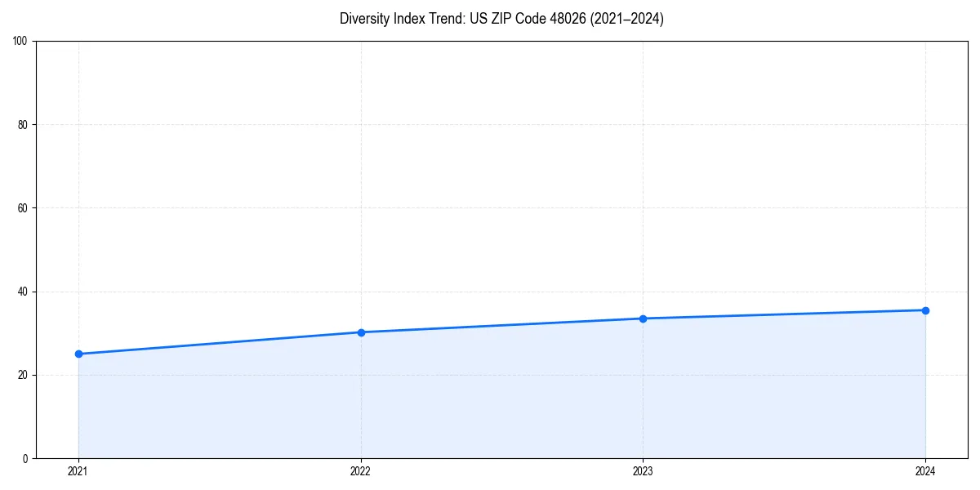980x490 pixels.
Task: Select the 2022 data point marker
Action: (360, 332)
